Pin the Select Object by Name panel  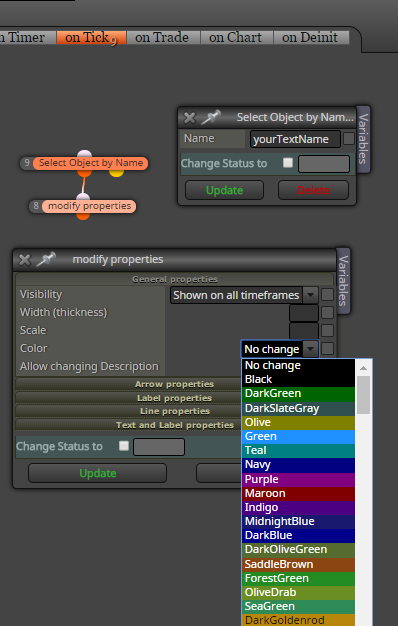(211, 117)
